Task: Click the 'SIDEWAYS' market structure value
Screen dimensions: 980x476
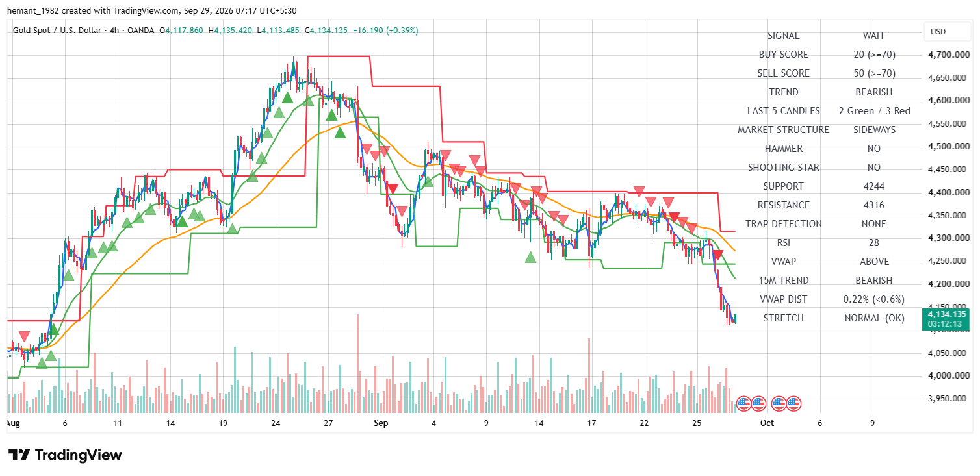Action: [x=874, y=130]
